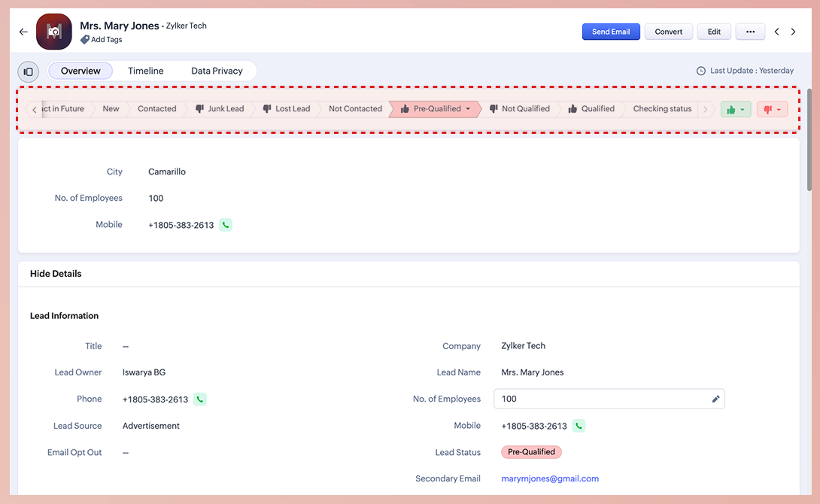820x504 pixels.
Task: Expand the Pre-Qualified status dropdown
Action: (468, 109)
